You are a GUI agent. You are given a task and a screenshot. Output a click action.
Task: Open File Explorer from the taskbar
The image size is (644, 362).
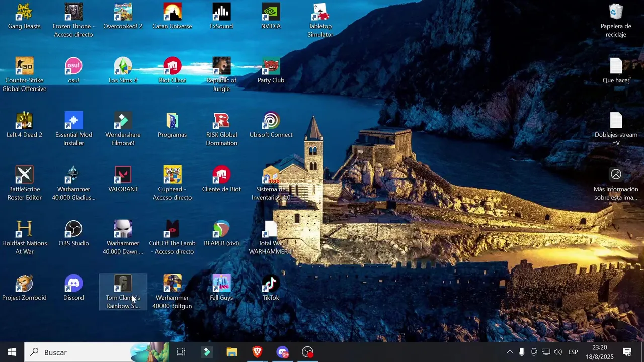pos(232,352)
